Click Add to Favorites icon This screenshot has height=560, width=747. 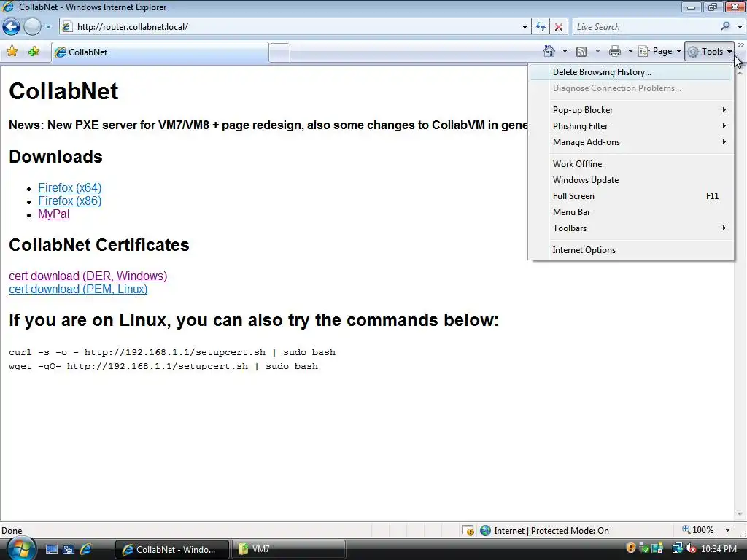tap(34, 52)
